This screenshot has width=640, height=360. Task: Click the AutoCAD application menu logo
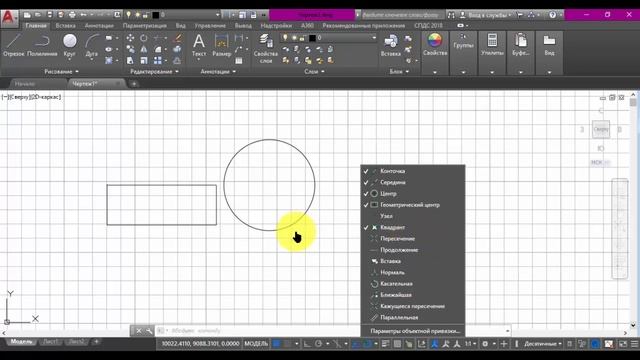pos(9,18)
